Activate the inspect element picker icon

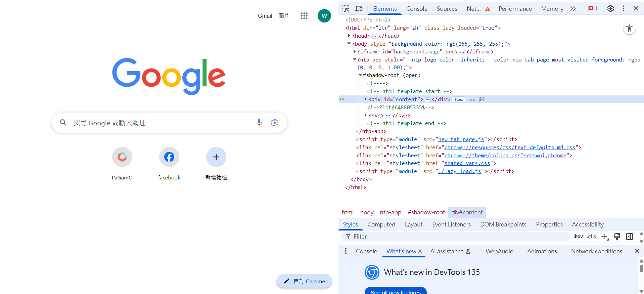[x=346, y=9]
